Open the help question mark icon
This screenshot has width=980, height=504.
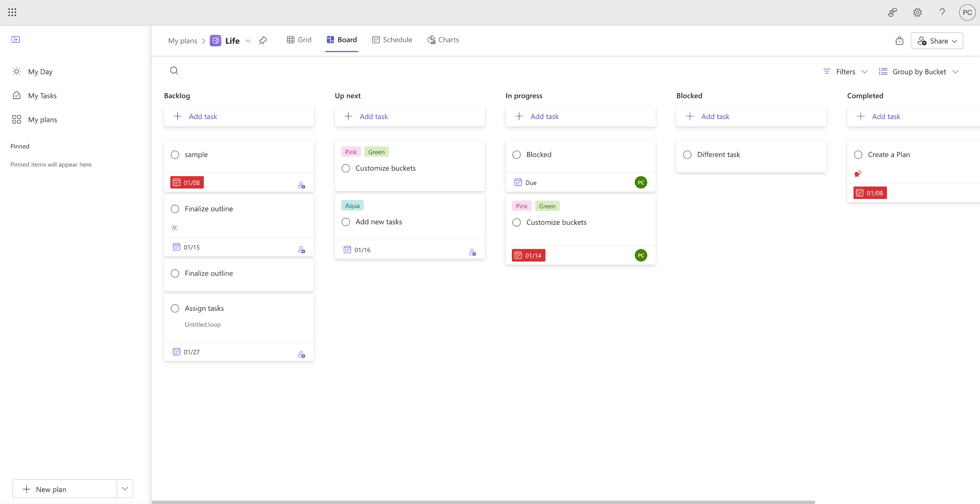pos(942,13)
